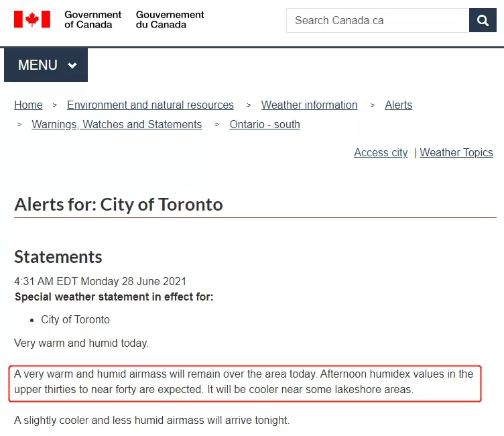Click the Canadian flag logo
Viewport: 504px width, 436px height.
[x=32, y=19]
